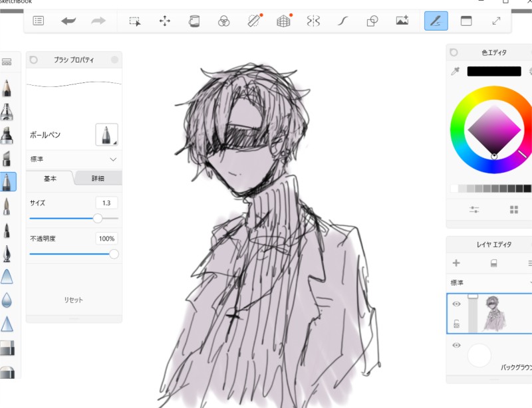Click the grayscale swatch strip

click(x=491, y=189)
